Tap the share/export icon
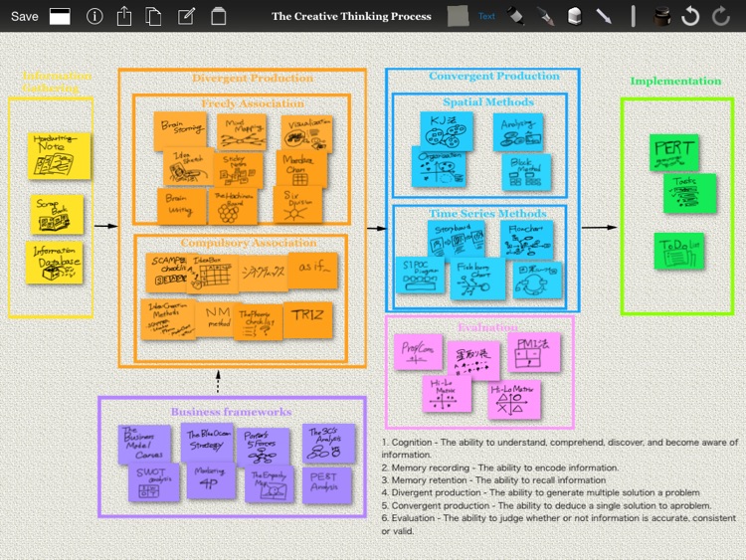746x560 pixels. tap(124, 16)
